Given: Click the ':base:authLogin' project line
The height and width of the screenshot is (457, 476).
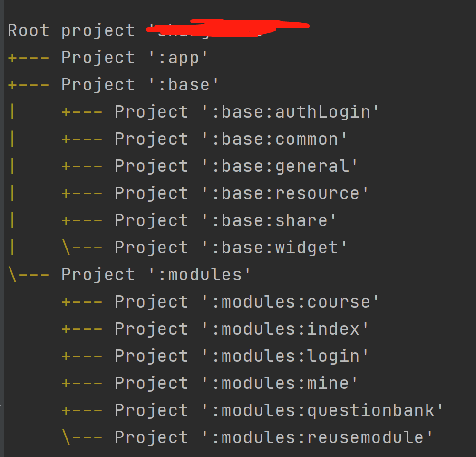Looking at the screenshot, I should 246,112.
